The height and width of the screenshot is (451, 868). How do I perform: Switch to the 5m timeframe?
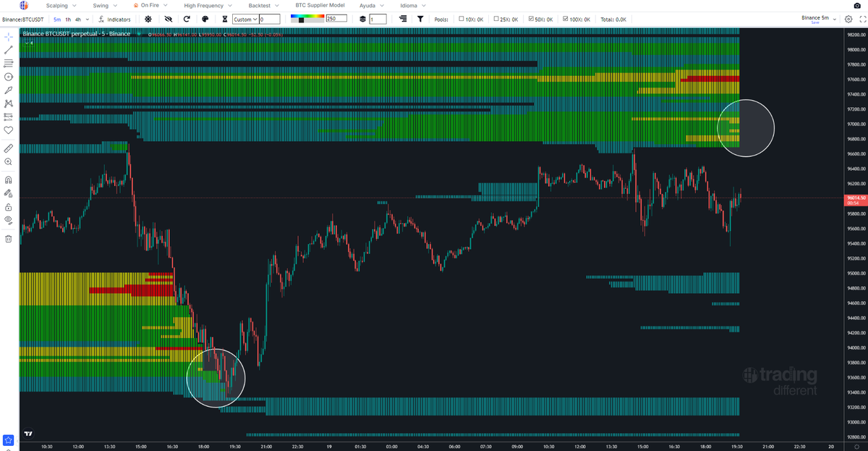coord(57,19)
